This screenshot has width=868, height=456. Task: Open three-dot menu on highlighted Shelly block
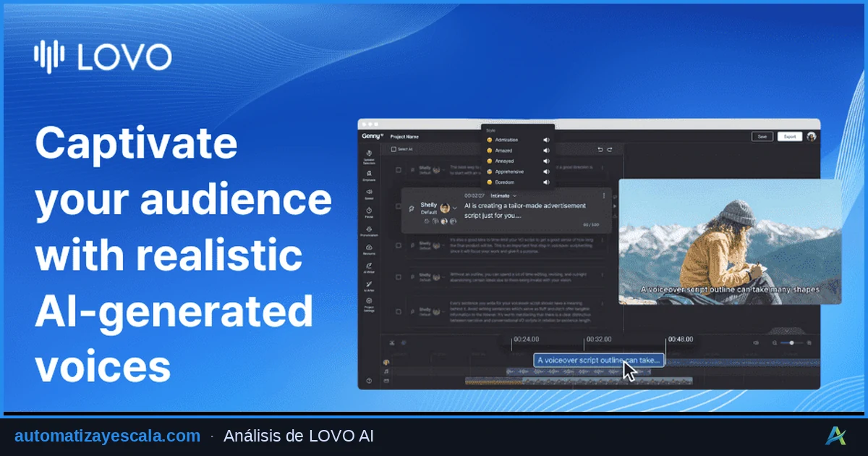click(x=603, y=195)
